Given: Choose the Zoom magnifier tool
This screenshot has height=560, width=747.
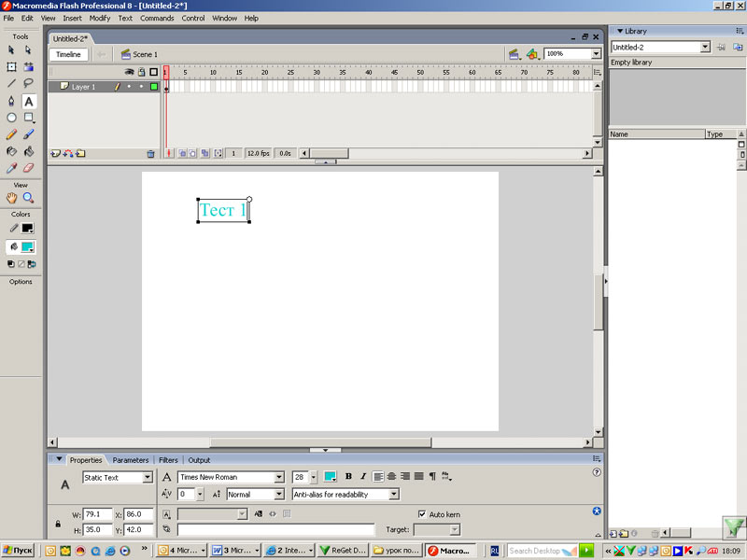Looking at the screenshot, I should tap(28, 198).
